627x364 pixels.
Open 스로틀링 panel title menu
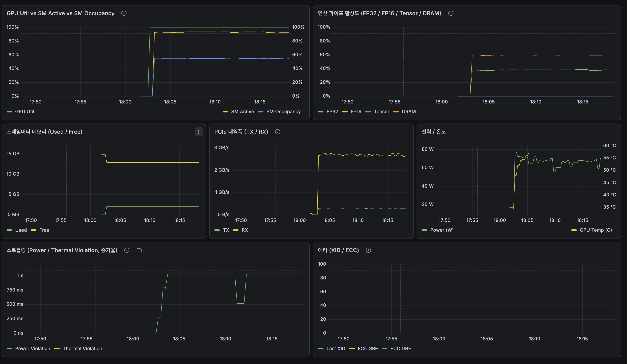click(x=62, y=250)
